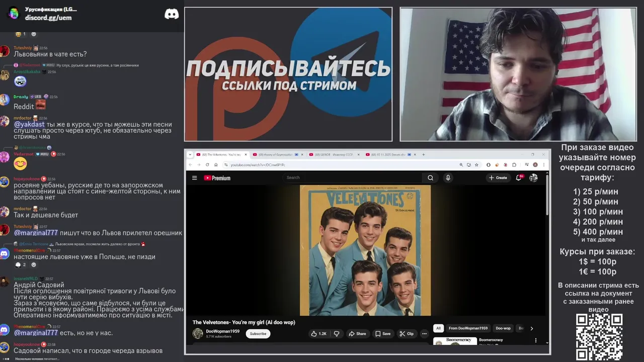Viewport: 644px width, 362px height.
Task: Switch to the theory of Gaynossativism tab
Action: (x=278, y=154)
